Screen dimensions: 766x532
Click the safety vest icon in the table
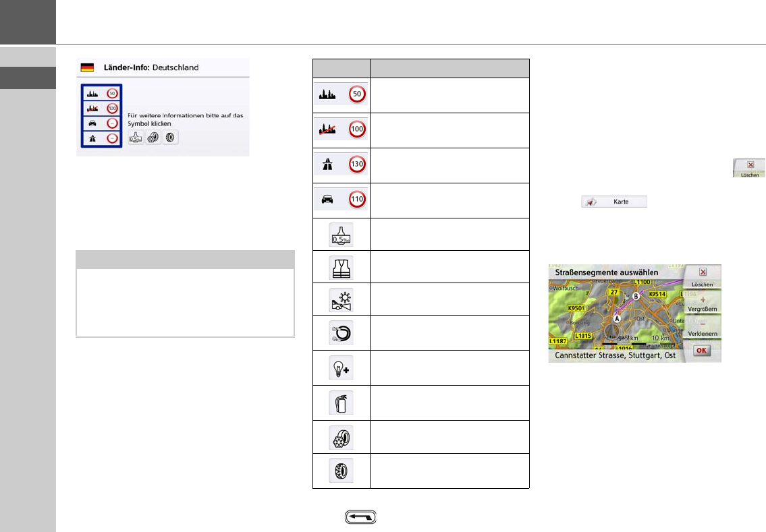tap(341, 268)
